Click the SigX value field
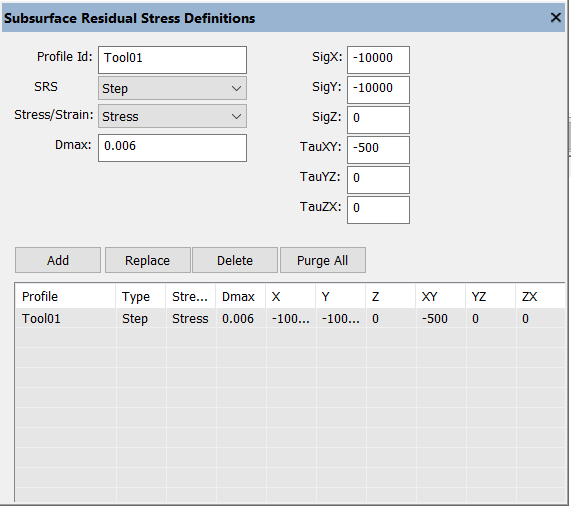The image size is (571, 506). 378,60
